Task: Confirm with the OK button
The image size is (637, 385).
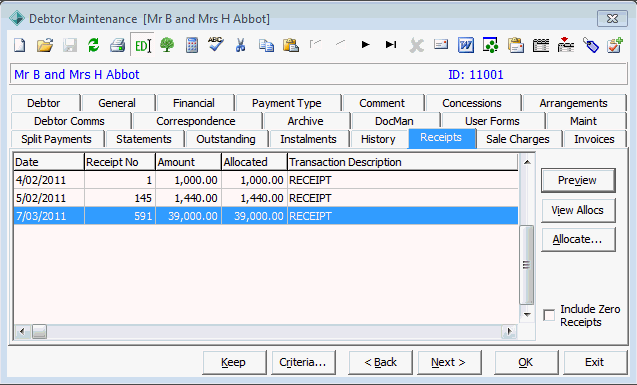Action: pos(526,362)
